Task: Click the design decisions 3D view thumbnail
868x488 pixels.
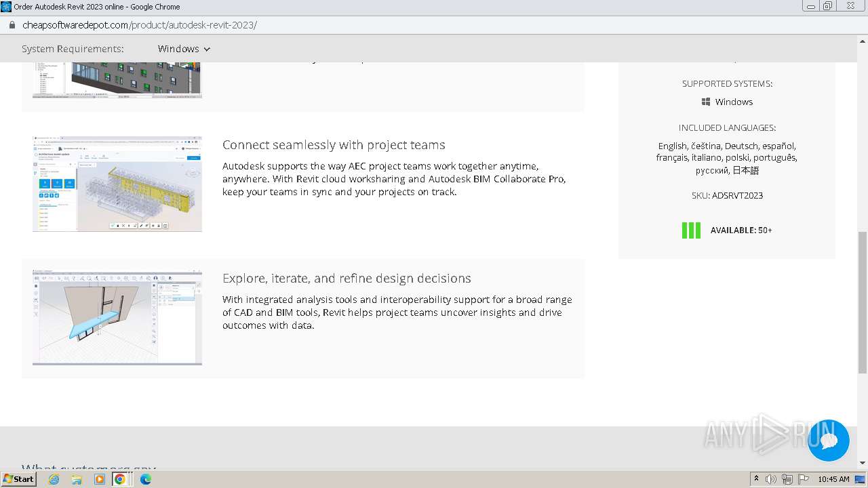Action: [117, 317]
